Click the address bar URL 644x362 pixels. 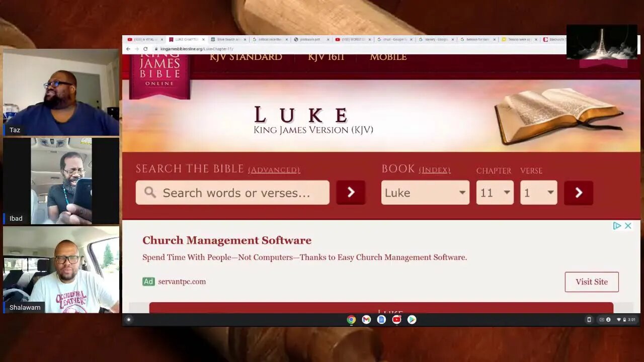tap(196, 49)
